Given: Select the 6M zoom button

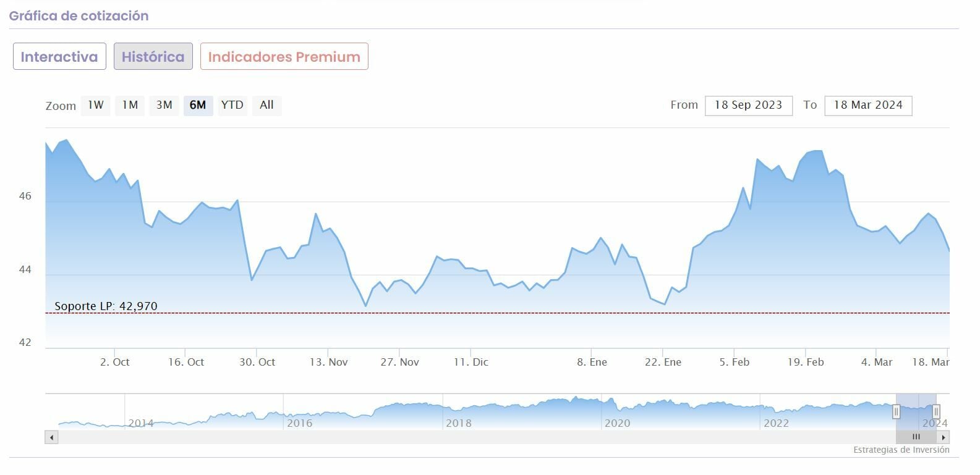Looking at the screenshot, I should coord(198,105).
